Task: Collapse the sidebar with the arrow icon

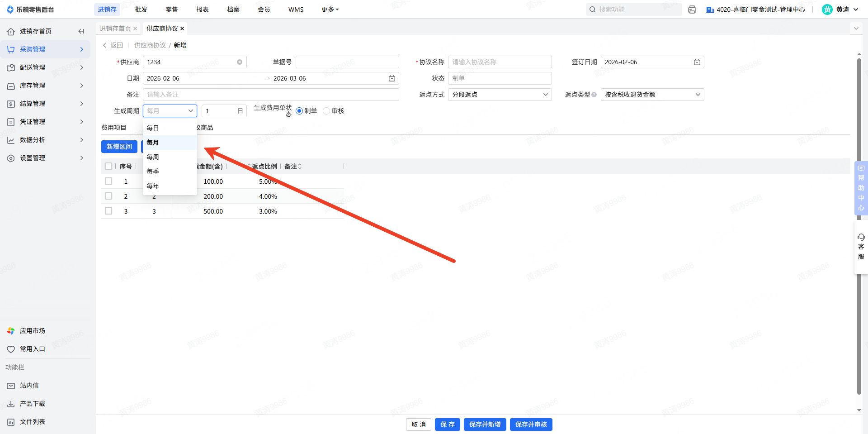Action: tap(81, 31)
